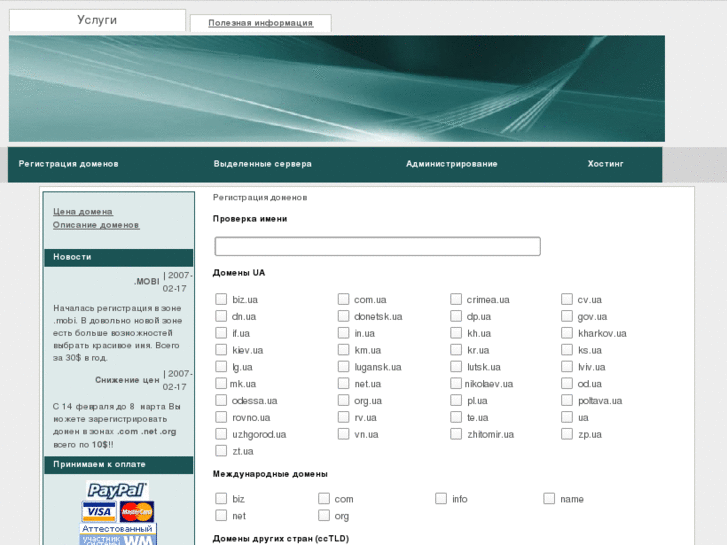Viewport: 727px width, 545px height.
Task: Click the teal header banner image
Action: pos(337,89)
